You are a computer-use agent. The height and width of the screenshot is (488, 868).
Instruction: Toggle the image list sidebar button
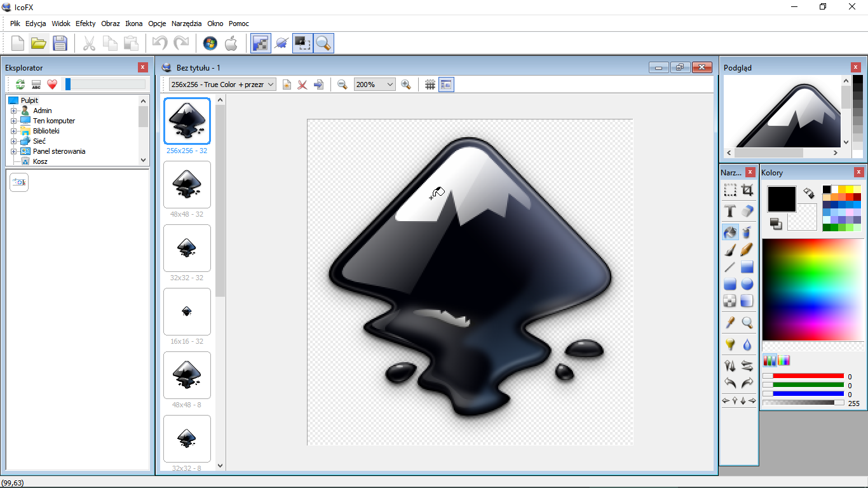[446, 85]
